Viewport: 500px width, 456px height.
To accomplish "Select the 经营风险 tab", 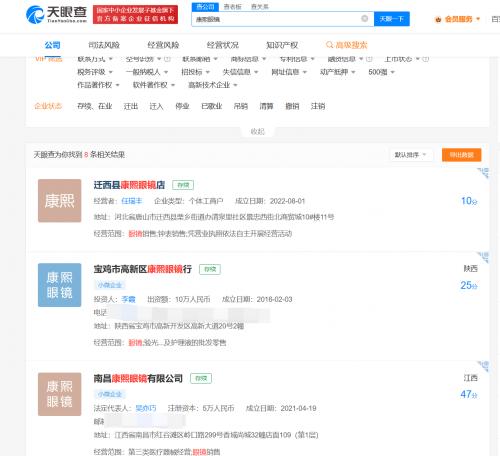I will point(163,45).
